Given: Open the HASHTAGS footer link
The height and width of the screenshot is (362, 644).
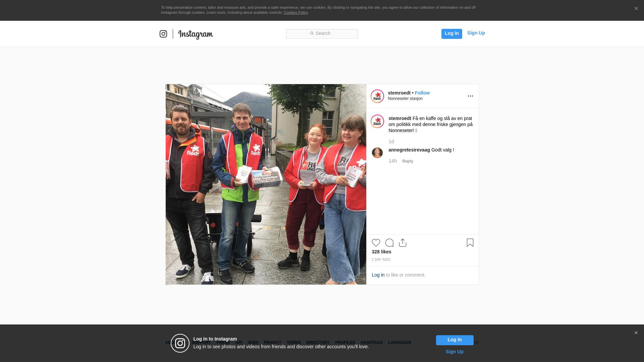Looking at the screenshot, I should click(x=372, y=343).
